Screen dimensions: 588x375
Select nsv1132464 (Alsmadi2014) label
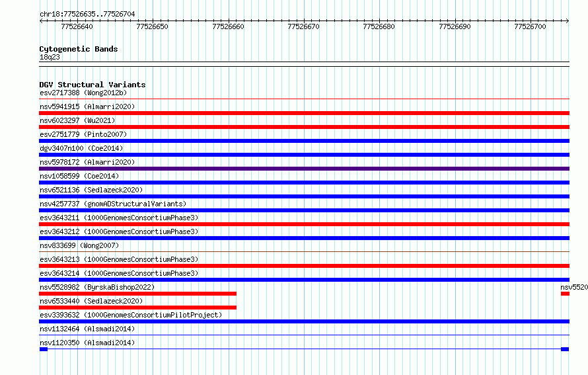click(x=87, y=329)
